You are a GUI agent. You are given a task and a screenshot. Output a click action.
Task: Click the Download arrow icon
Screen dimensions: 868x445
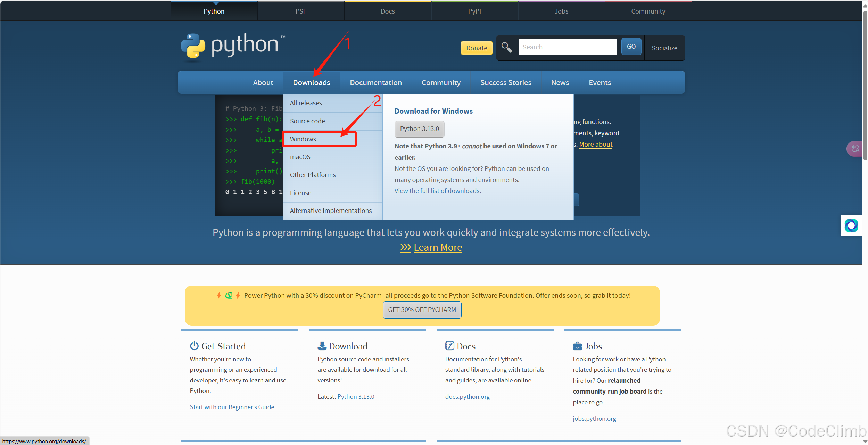(x=322, y=346)
